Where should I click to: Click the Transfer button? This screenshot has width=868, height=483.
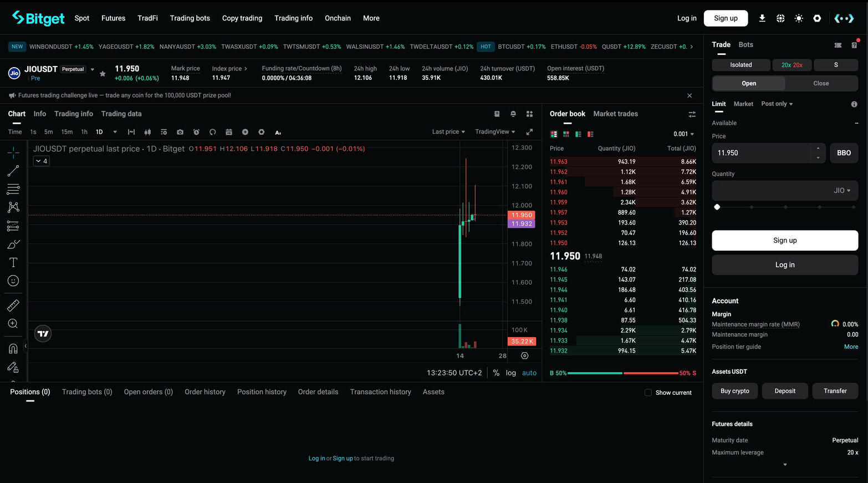click(x=835, y=391)
